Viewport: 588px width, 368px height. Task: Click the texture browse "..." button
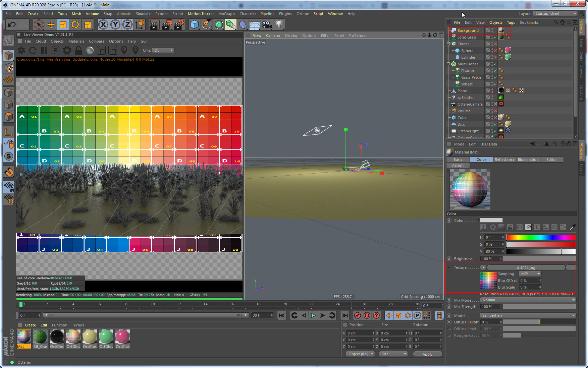tap(571, 267)
